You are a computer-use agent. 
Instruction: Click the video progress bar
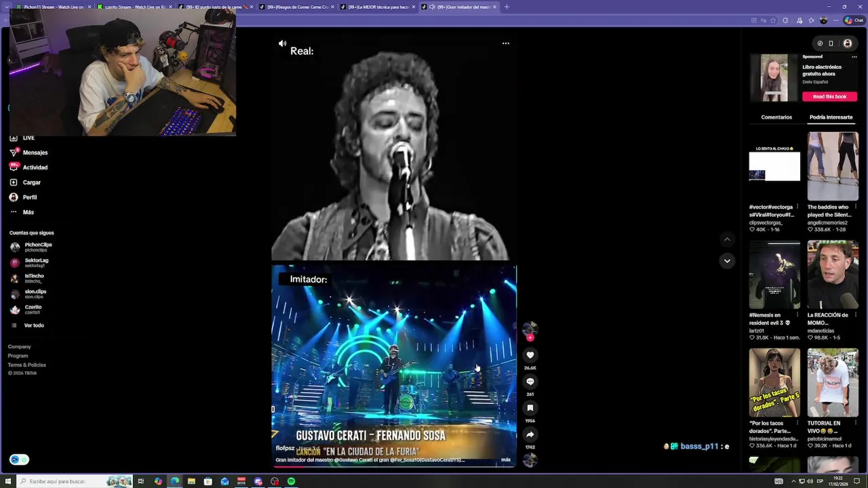coord(393,466)
